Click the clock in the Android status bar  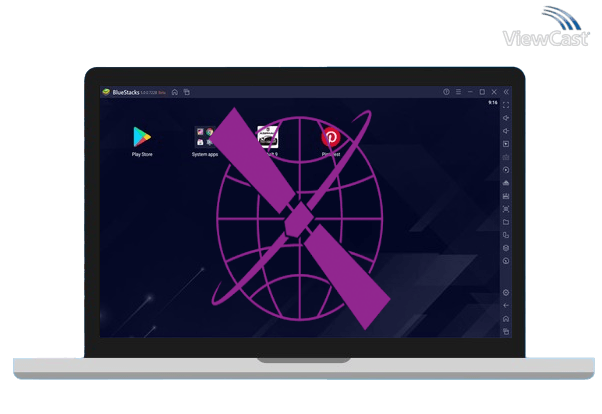493,102
